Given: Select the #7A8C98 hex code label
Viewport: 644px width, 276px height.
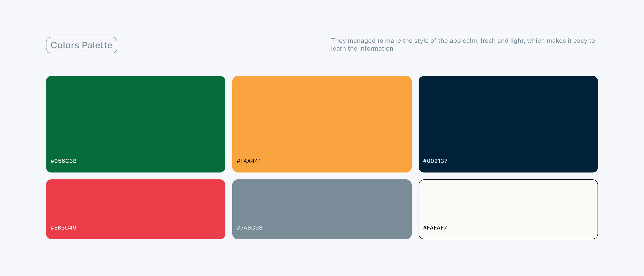Looking at the screenshot, I should 250,228.
